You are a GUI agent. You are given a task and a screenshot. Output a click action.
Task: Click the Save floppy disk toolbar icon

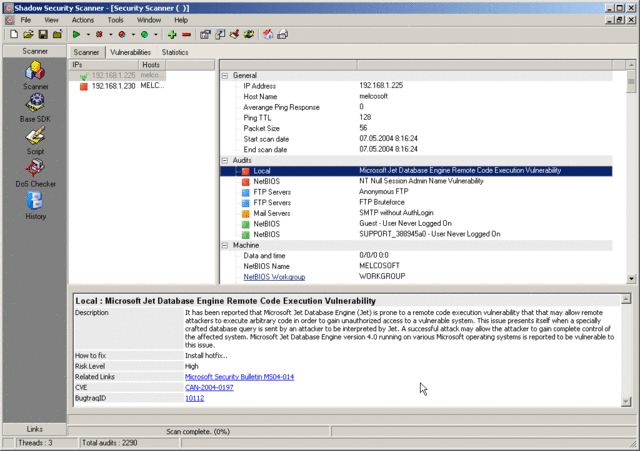(x=43, y=35)
